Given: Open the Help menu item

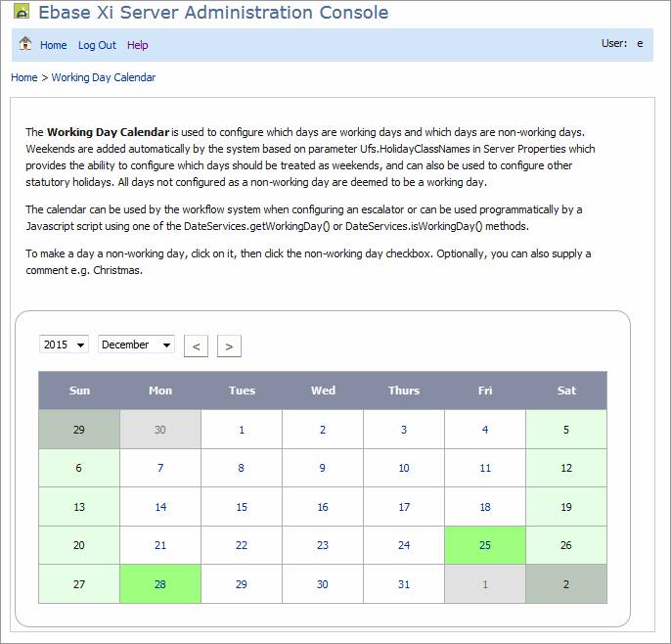Looking at the screenshot, I should [138, 45].
